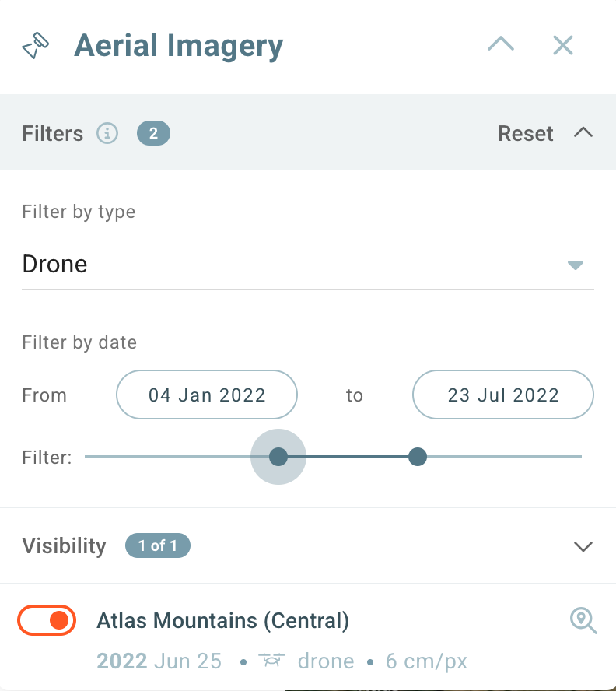Click the right date slider handle
This screenshot has height=691, width=616.
tap(417, 457)
